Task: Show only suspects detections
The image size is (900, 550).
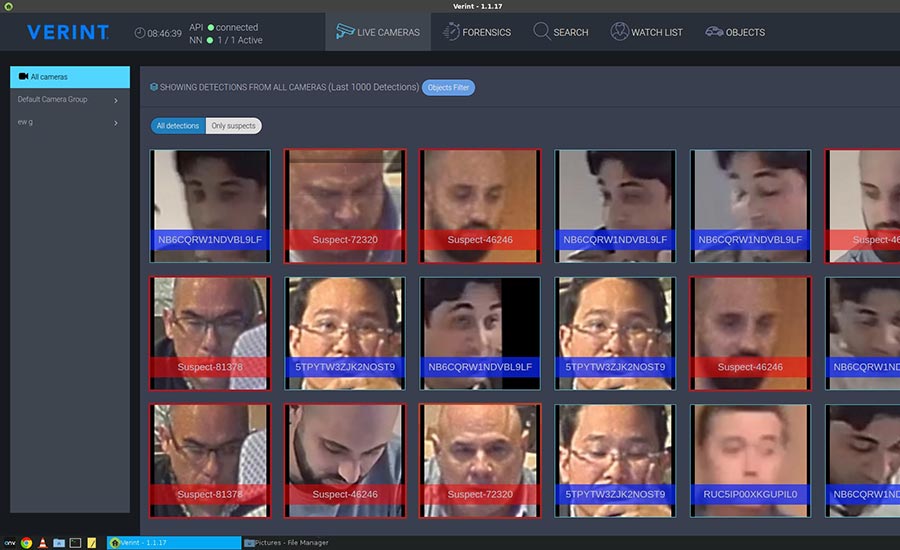Action: point(233,126)
